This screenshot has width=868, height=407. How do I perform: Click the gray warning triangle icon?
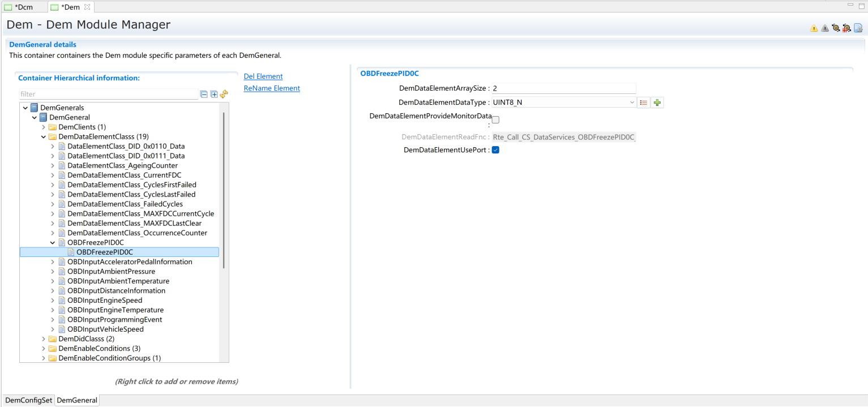click(825, 28)
